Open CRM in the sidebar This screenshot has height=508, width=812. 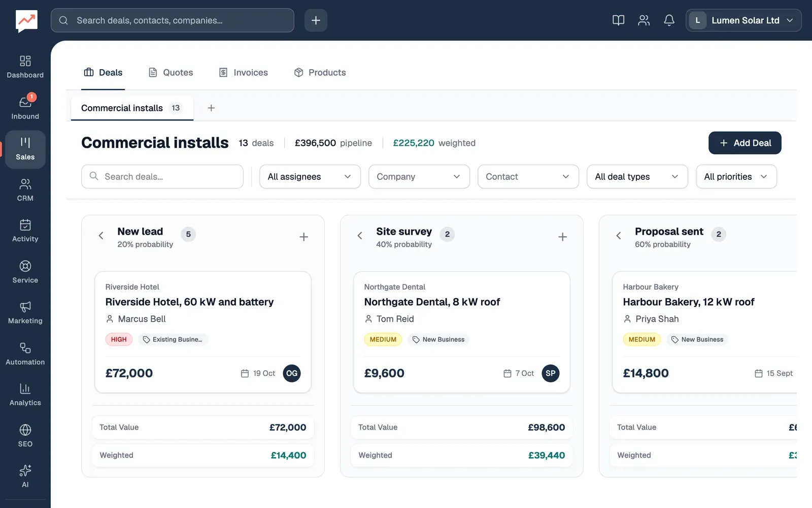click(25, 190)
